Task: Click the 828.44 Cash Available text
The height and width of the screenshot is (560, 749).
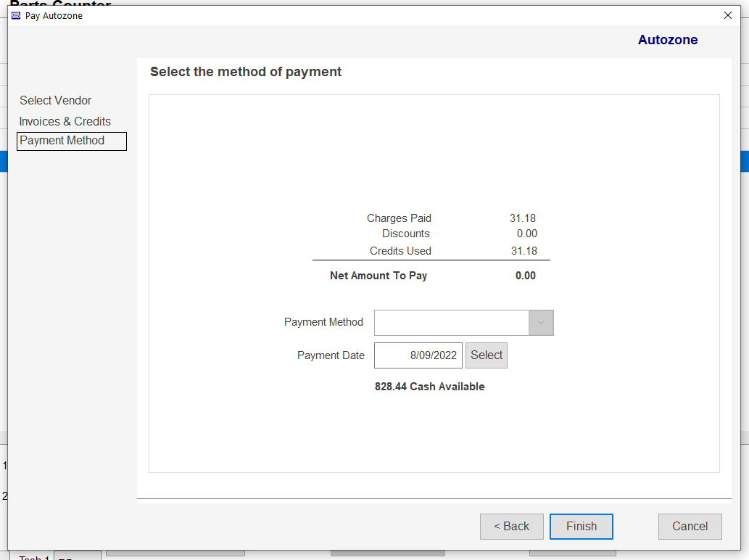Action: (x=429, y=387)
